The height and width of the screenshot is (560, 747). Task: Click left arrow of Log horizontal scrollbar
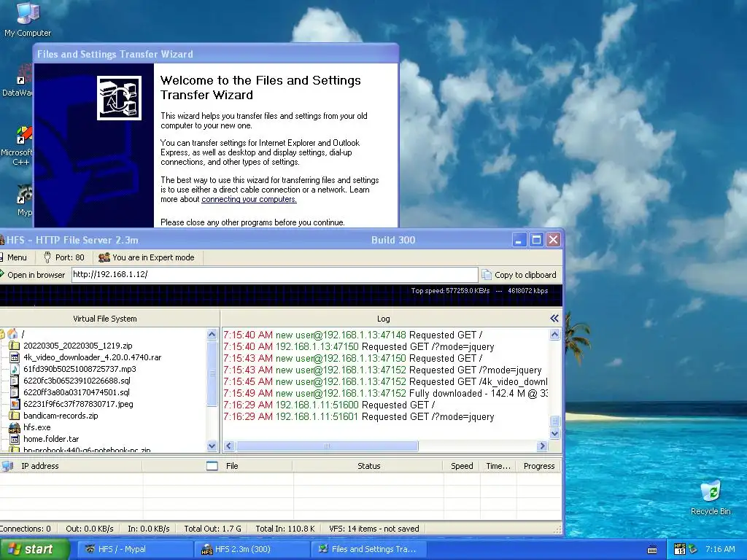click(228, 446)
